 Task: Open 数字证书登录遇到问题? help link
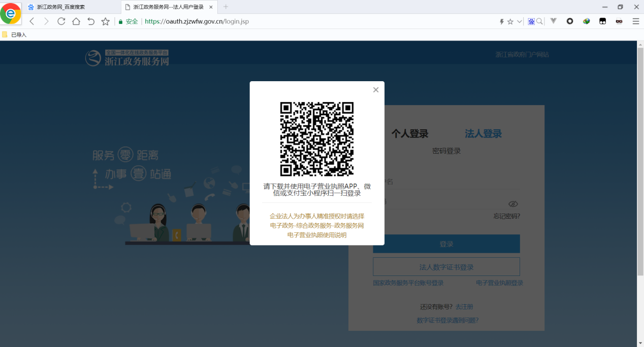point(447,321)
